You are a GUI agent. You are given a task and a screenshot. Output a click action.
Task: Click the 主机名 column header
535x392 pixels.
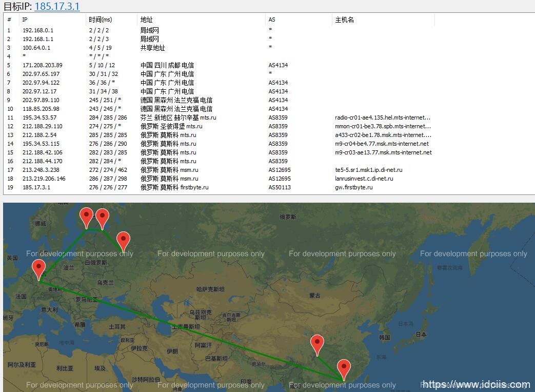[x=344, y=19]
